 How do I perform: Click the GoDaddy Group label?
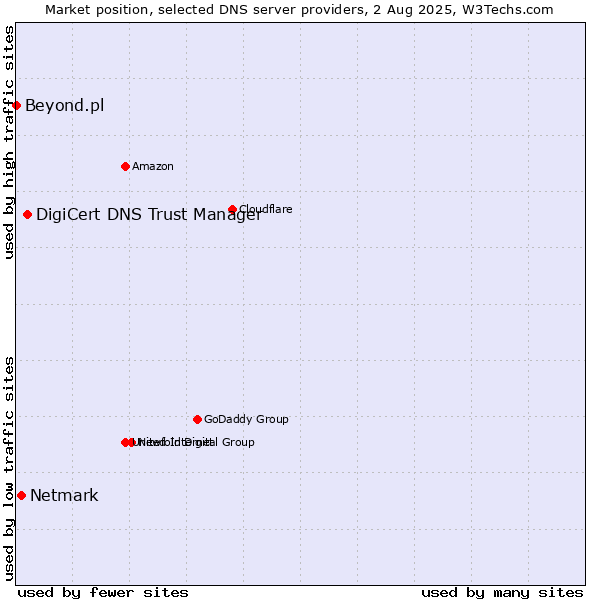tap(246, 419)
